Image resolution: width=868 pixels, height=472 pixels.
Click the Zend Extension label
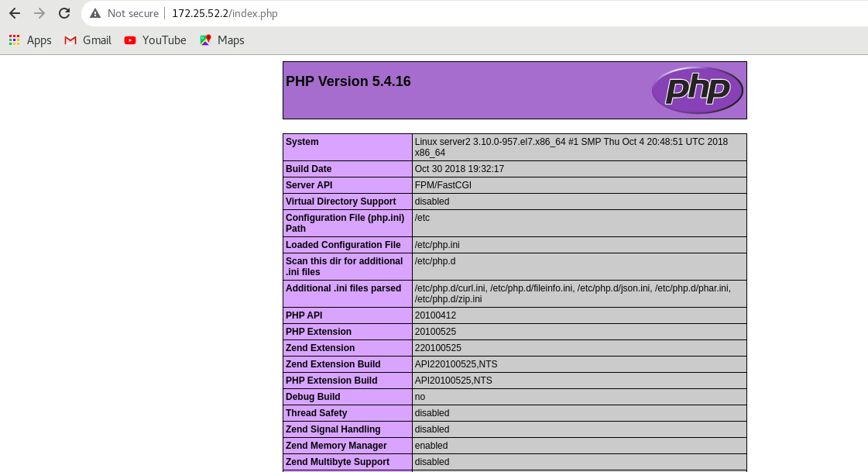coord(320,348)
